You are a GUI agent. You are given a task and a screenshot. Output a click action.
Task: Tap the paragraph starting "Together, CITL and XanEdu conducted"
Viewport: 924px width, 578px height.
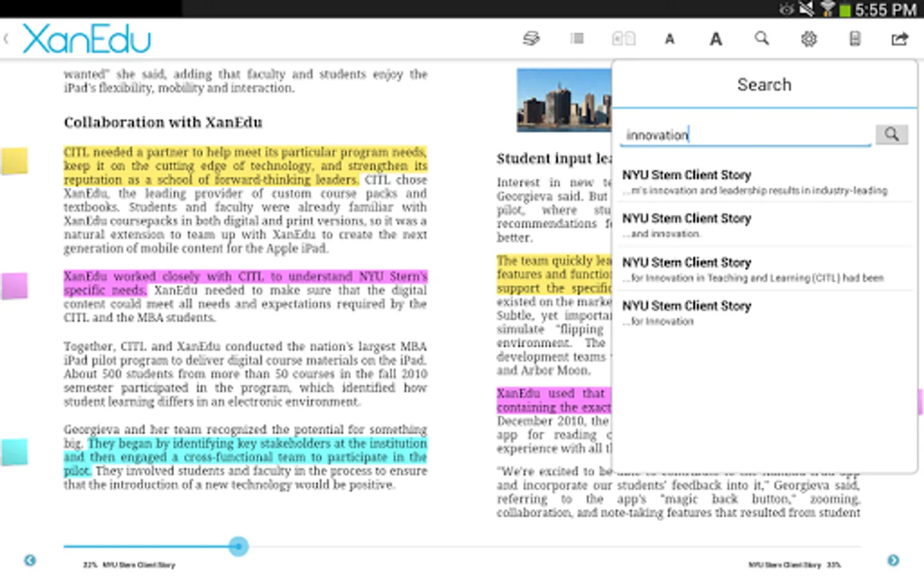click(x=245, y=374)
